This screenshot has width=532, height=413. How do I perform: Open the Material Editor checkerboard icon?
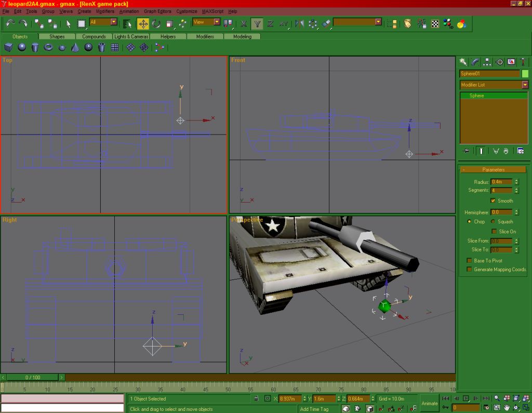point(435,23)
